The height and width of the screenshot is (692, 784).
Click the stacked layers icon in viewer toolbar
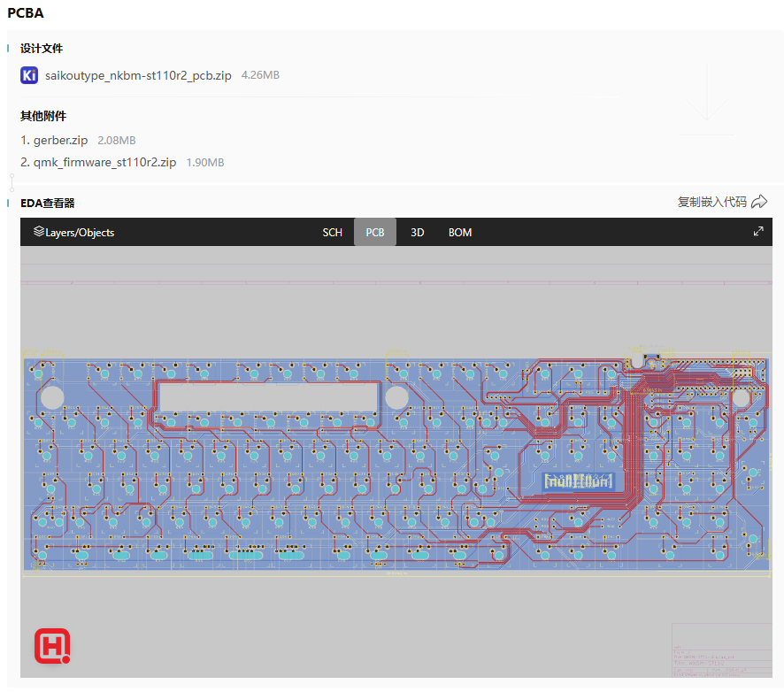click(x=38, y=232)
